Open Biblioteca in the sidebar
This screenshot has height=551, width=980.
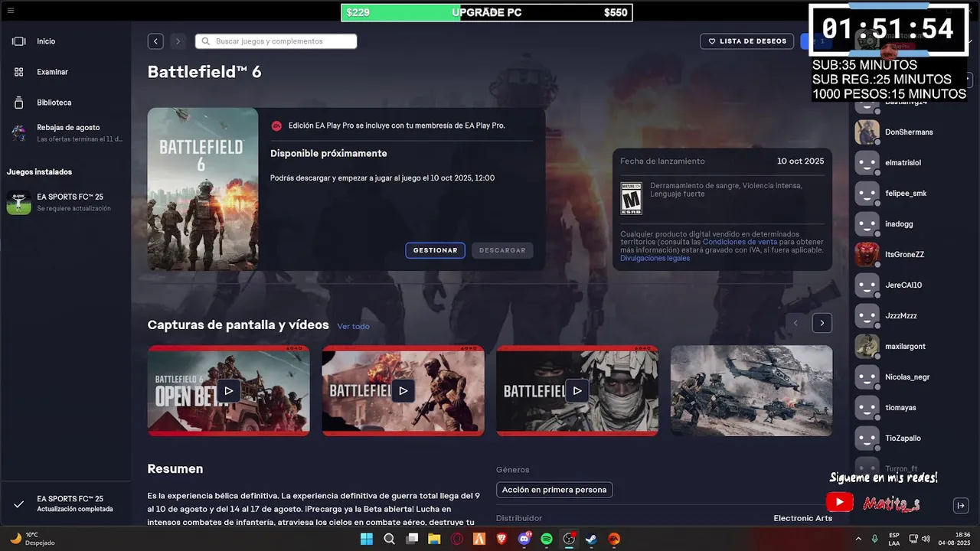pyautogui.click(x=54, y=103)
